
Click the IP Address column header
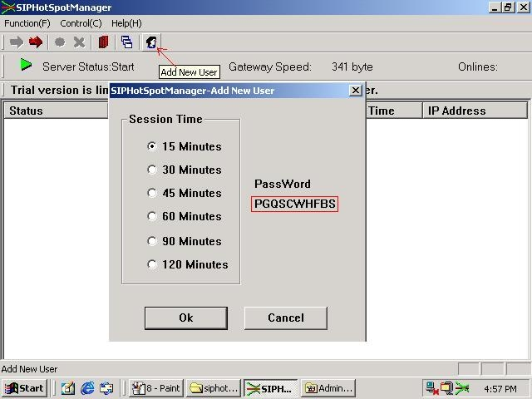(x=475, y=111)
